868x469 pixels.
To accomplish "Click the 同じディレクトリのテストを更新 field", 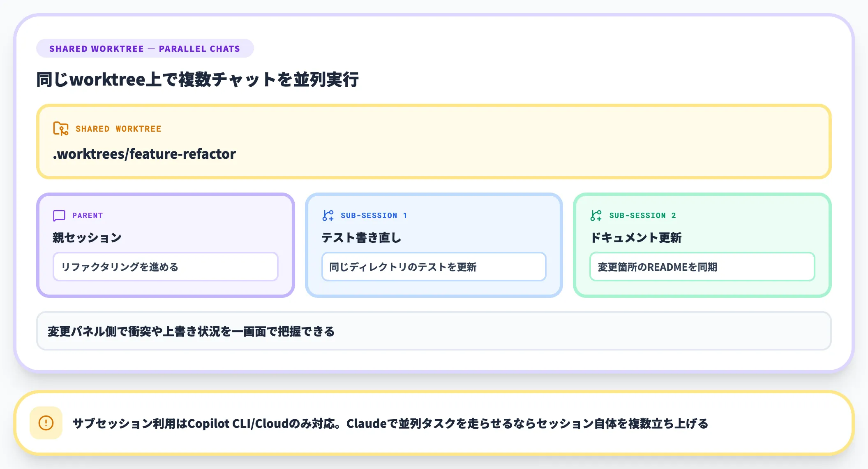I will point(434,267).
